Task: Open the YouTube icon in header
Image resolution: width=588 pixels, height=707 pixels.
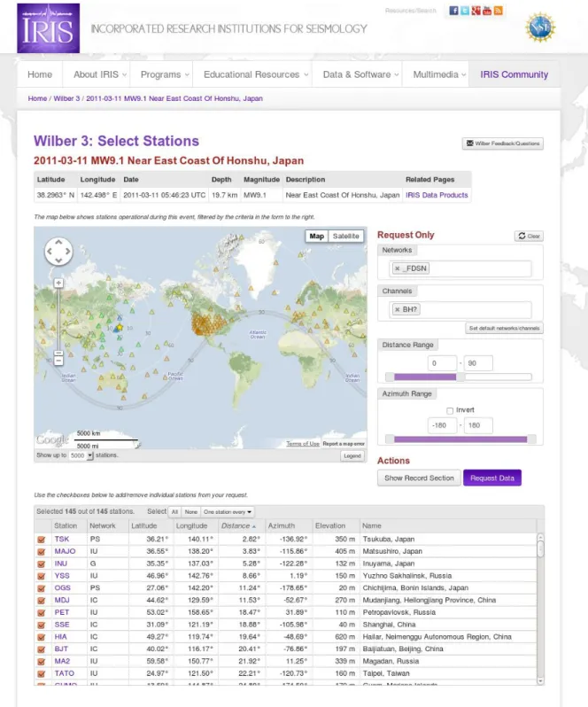Action: coord(487,11)
